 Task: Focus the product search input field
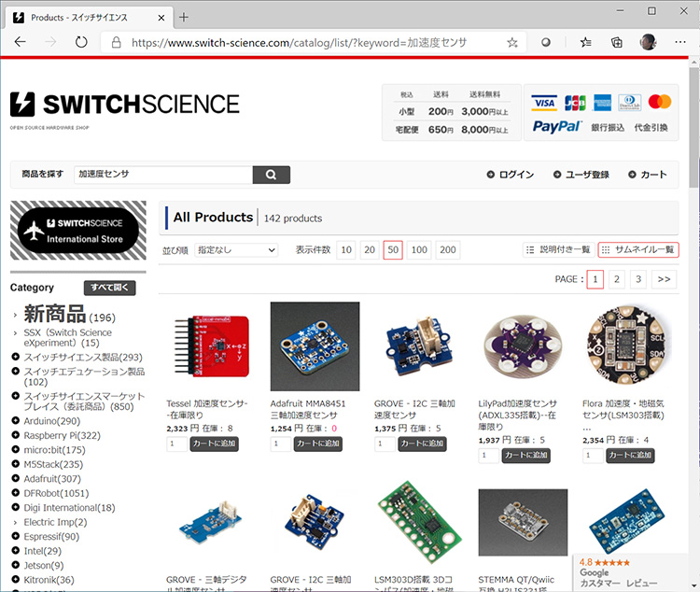coord(163,175)
